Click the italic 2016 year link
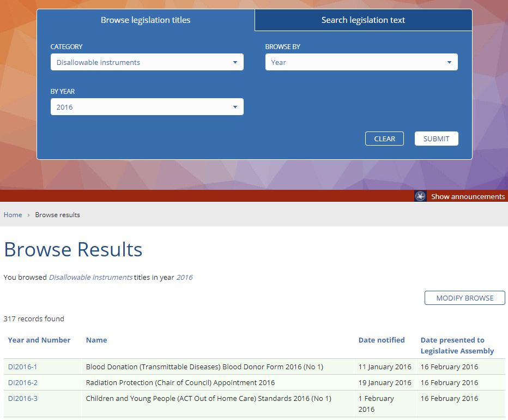This screenshot has height=420, width=508. (x=184, y=277)
